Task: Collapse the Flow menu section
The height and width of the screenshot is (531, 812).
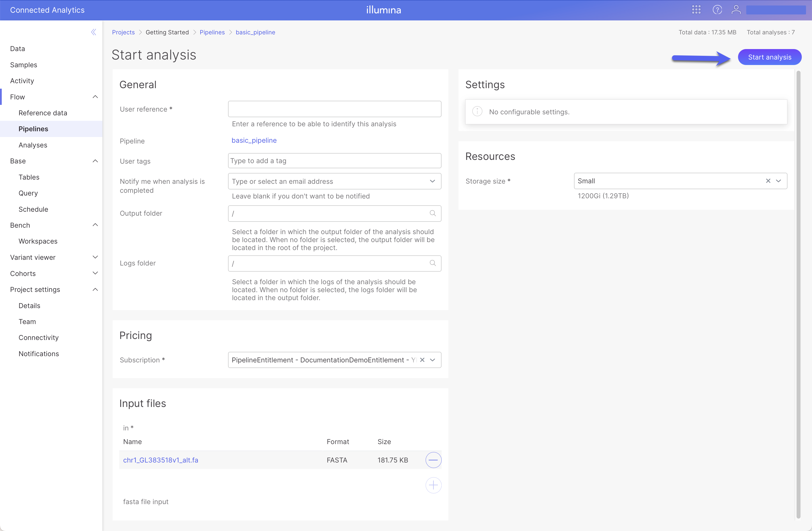Action: pos(95,97)
